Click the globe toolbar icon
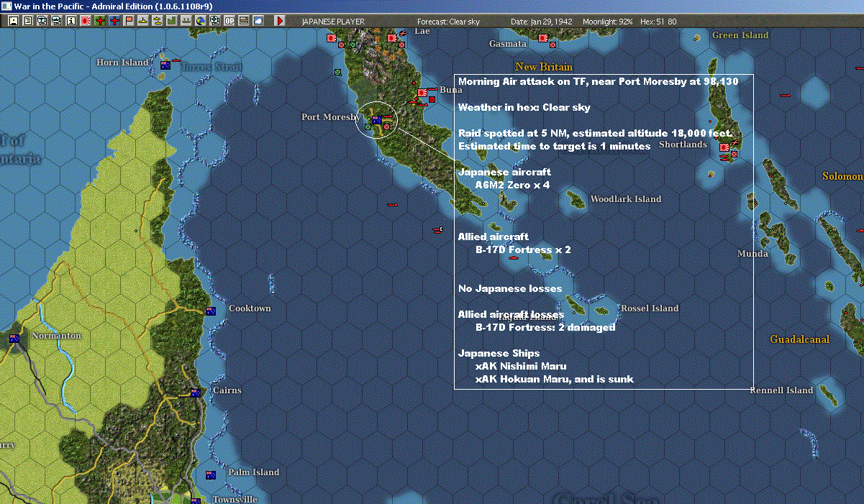The image size is (864, 504). point(200,21)
